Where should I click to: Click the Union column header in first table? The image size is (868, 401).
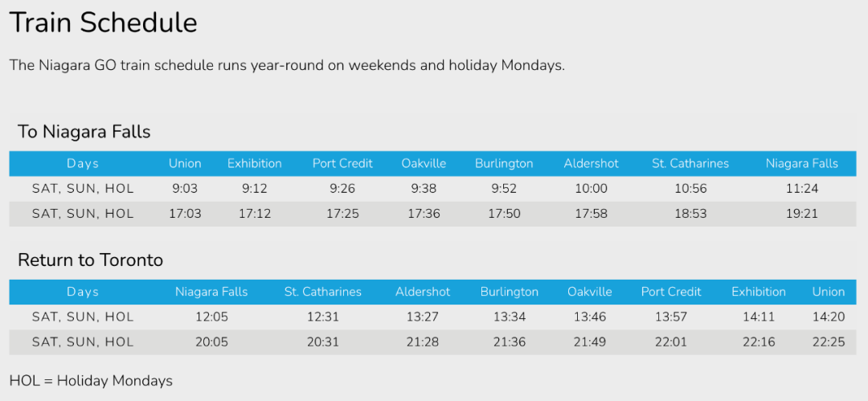pyautogui.click(x=185, y=163)
